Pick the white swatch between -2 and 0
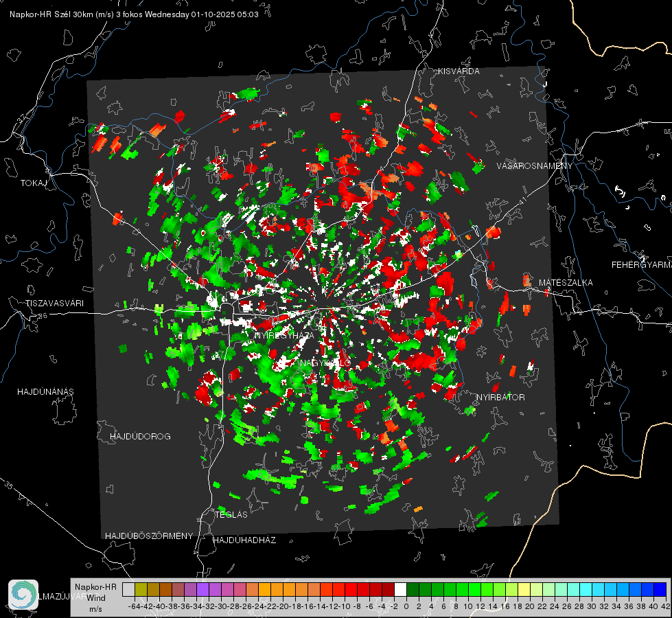This screenshot has height=618, width=672. (400, 589)
